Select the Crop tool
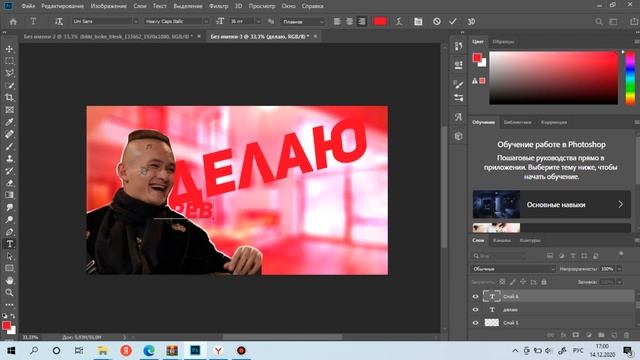 (9, 98)
